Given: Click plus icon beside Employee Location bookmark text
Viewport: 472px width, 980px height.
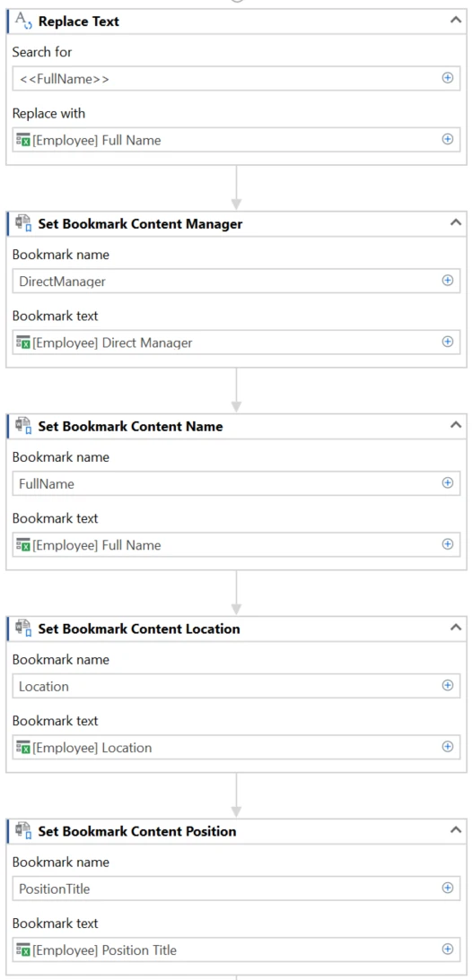Looking at the screenshot, I should (x=448, y=747).
